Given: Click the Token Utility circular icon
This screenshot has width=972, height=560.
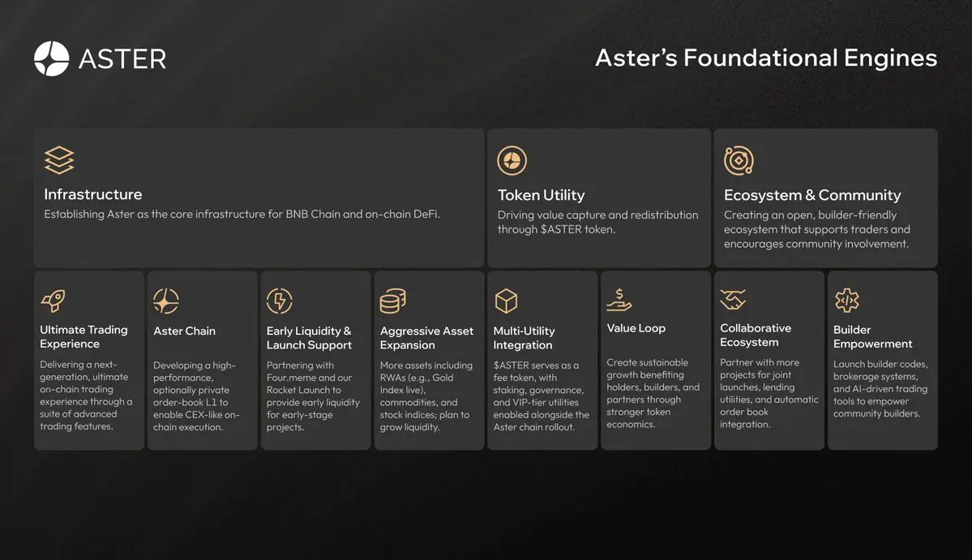Looking at the screenshot, I should 512,160.
